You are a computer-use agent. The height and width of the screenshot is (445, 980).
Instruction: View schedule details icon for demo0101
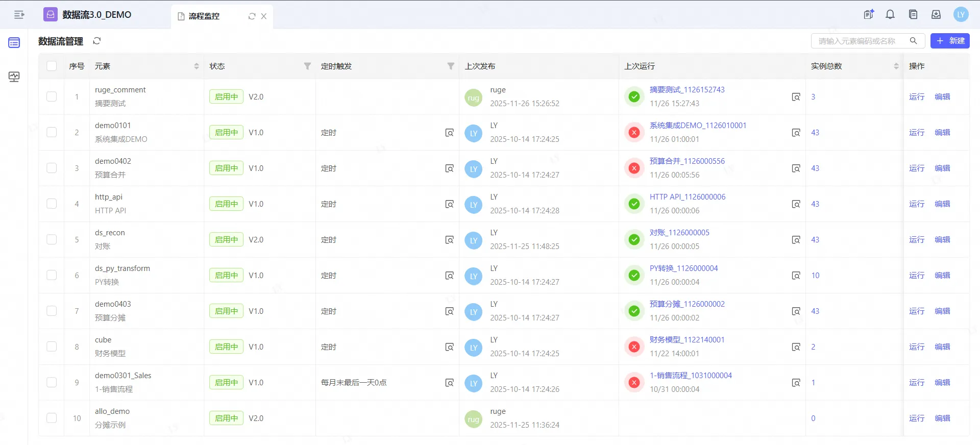click(x=449, y=133)
